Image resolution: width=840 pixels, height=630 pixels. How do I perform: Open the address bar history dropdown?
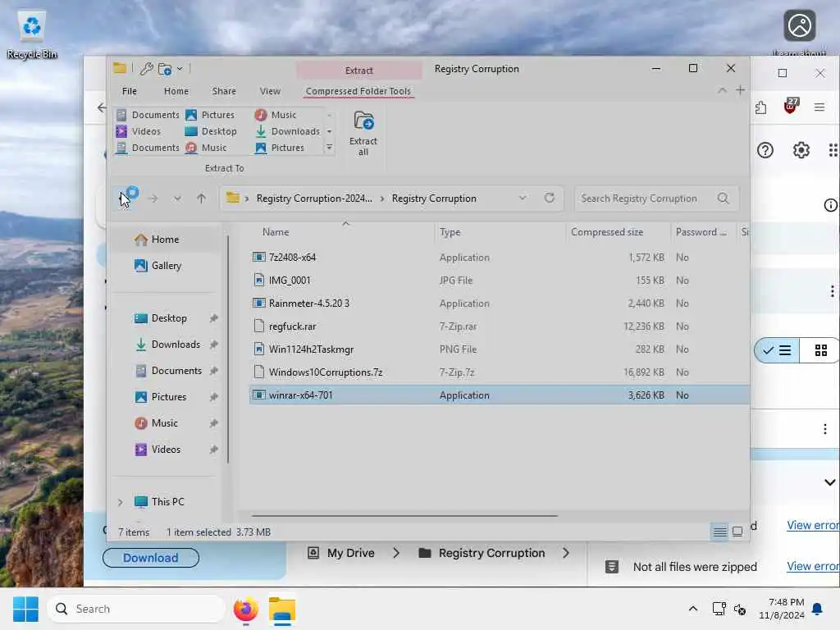[523, 199]
